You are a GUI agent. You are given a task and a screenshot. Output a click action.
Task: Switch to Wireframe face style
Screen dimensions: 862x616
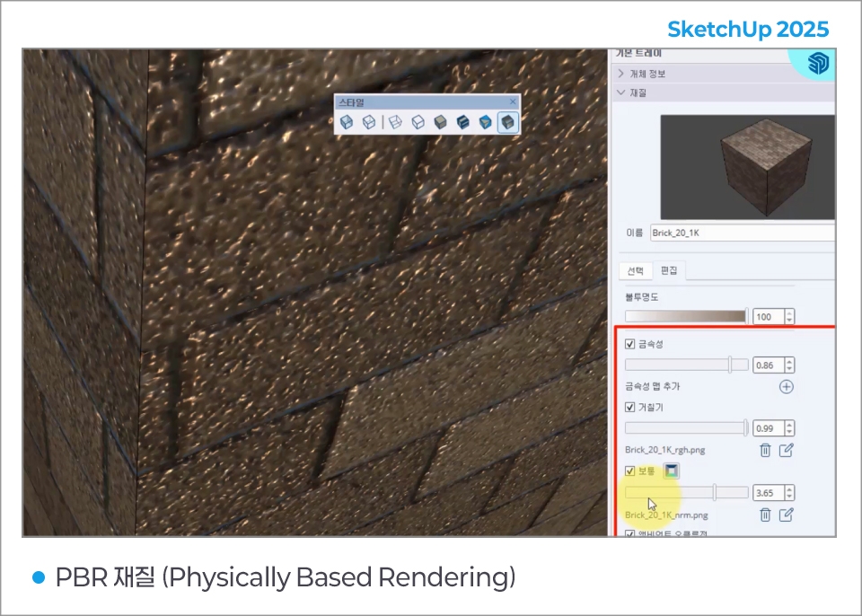pos(395,122)
